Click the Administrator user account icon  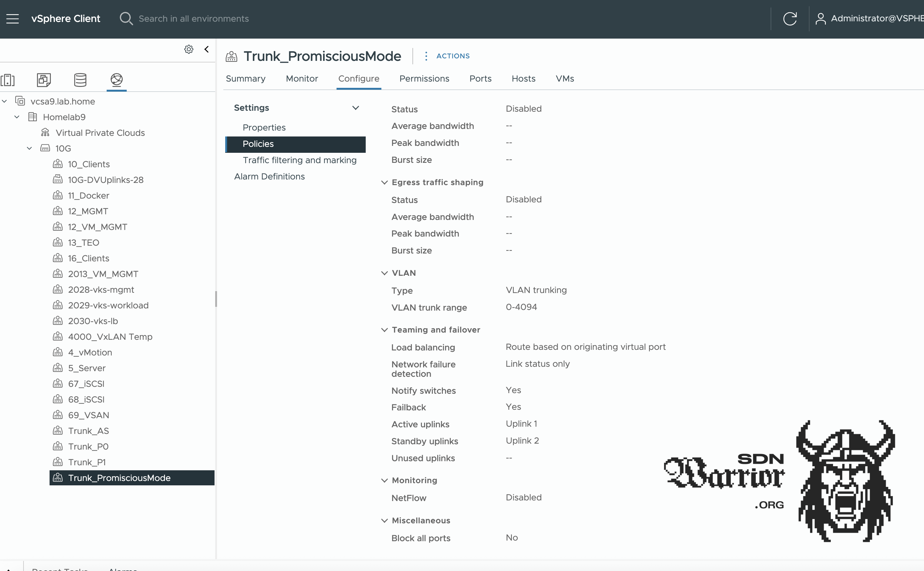820,19
